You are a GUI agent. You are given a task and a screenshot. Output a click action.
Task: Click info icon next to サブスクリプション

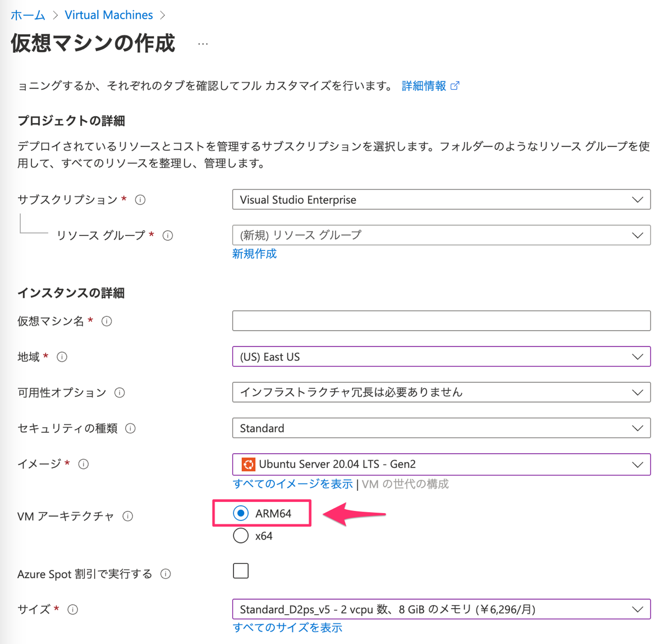(140, 200)
